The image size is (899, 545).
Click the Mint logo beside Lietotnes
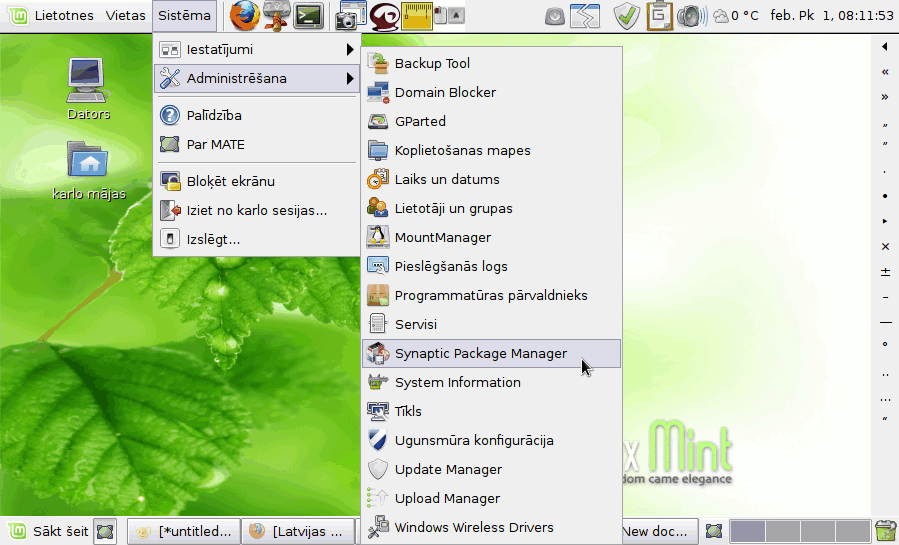(x=18, y=15)
